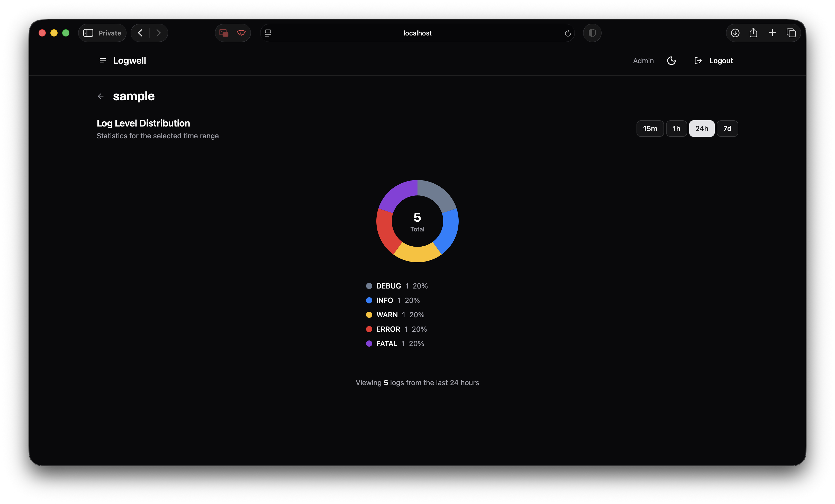Click the Admin user label

click(x=643, y=61)
